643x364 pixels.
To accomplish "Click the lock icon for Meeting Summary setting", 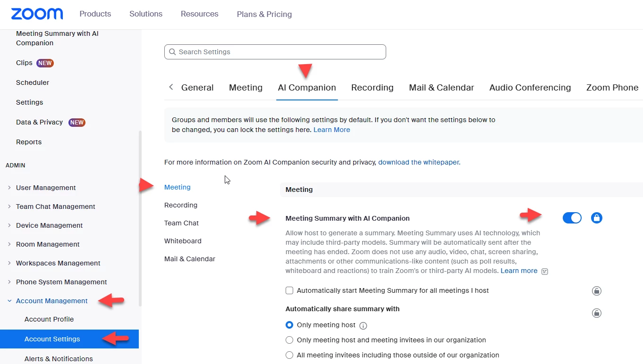I will click(x=597, y=218).
